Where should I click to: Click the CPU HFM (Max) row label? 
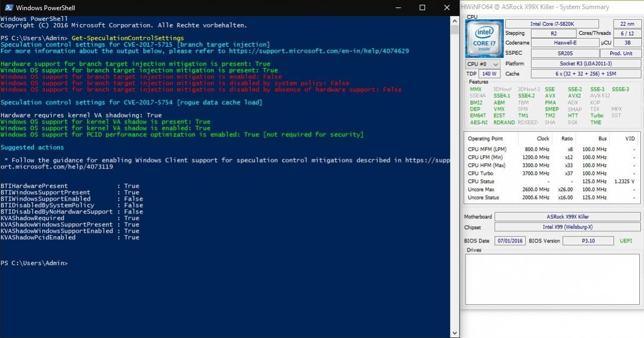tap(486, 165)
